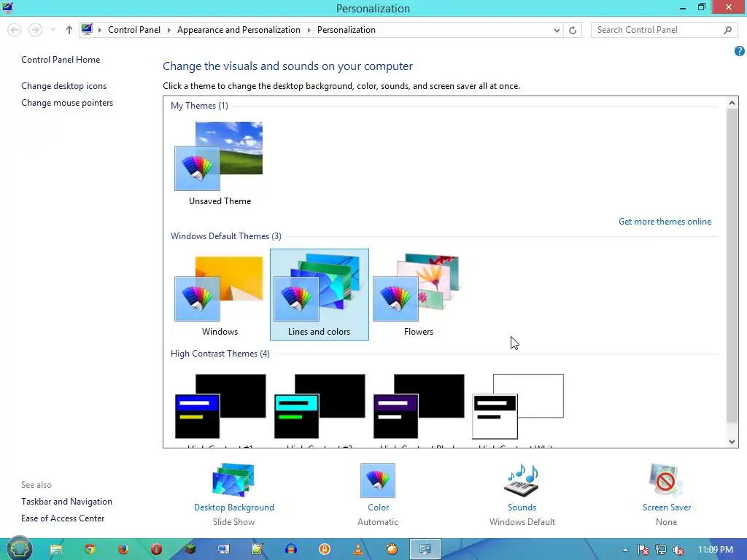The image size is (747, 560).
Task: Click the My Themes (1) heading
Action: point(199,105)
